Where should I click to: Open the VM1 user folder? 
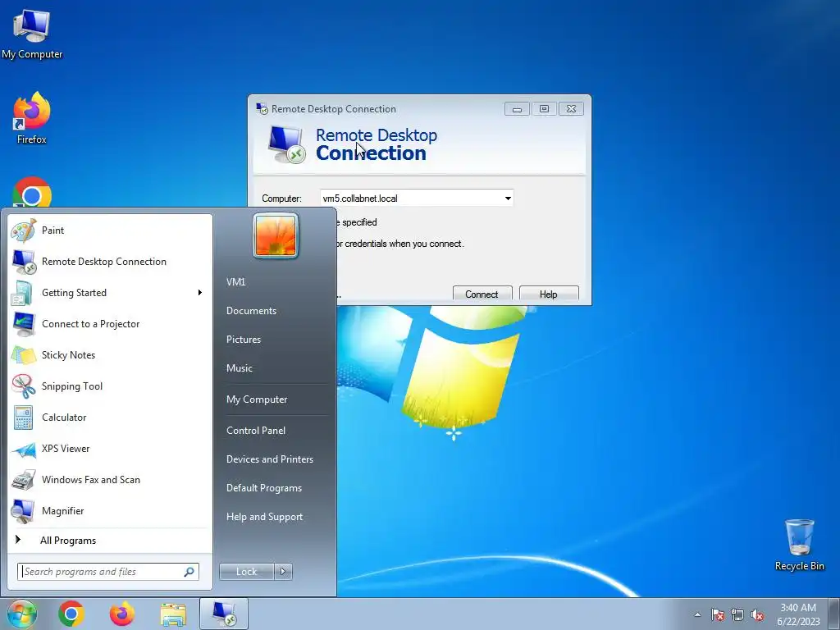[235, 282]
